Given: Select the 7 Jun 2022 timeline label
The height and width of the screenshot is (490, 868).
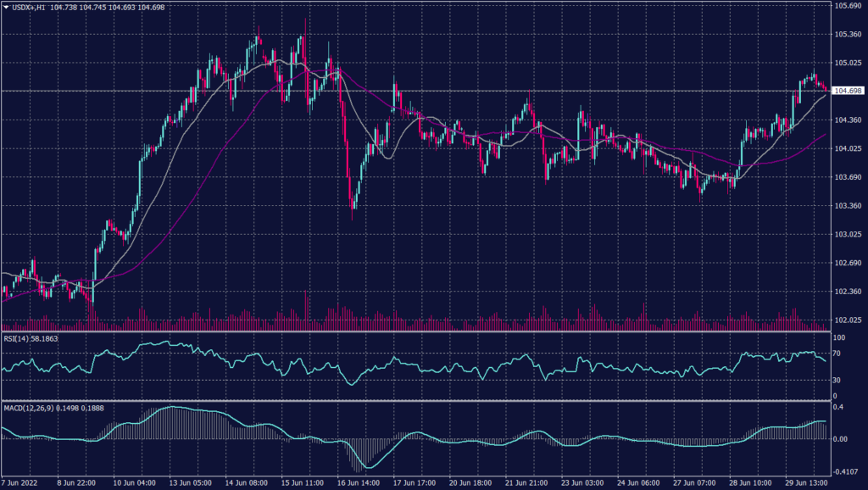Looking at the screenshot, I should tap(19, 484).
